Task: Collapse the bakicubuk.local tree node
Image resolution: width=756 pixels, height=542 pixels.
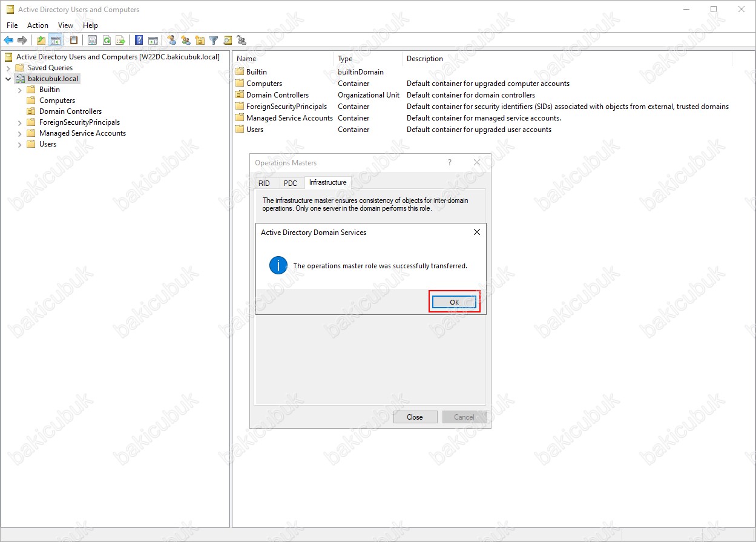Action: click(x=8, y=79)
